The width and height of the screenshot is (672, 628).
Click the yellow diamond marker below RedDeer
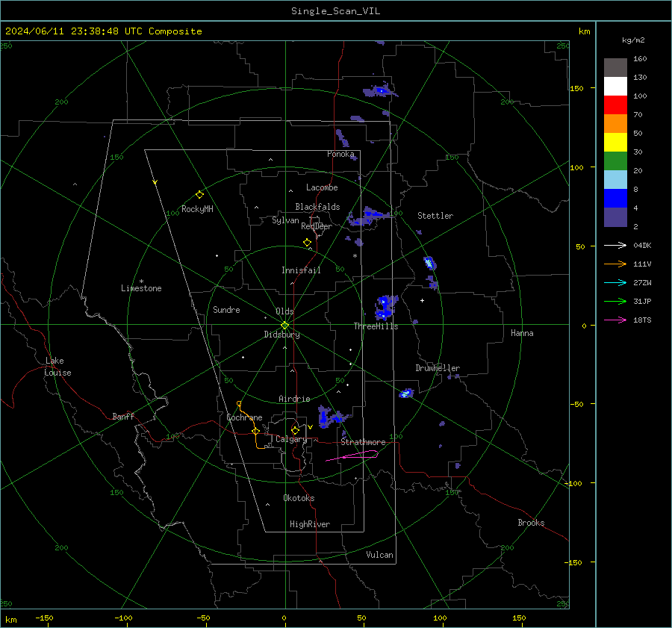tap(307, 243)
